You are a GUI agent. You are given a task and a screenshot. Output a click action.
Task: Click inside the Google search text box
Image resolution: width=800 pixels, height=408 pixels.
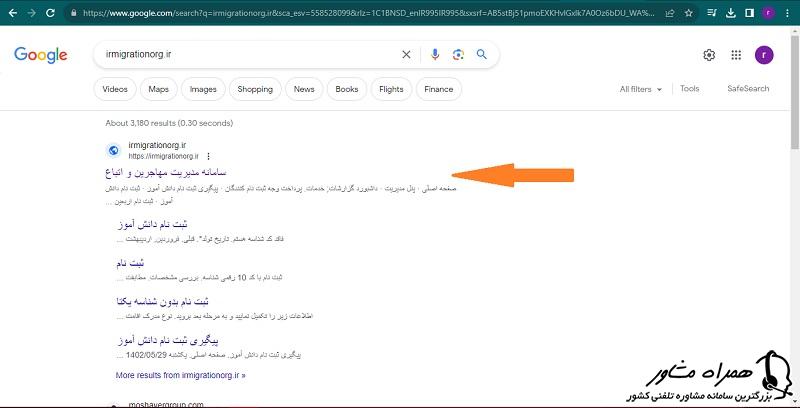point(250,55)
